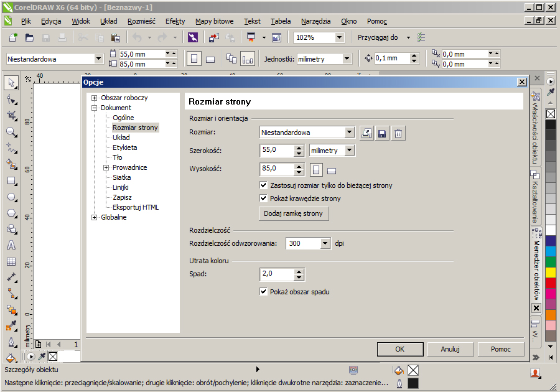
Task: Open the Plik menu
Action: click(x=26, y=21)
